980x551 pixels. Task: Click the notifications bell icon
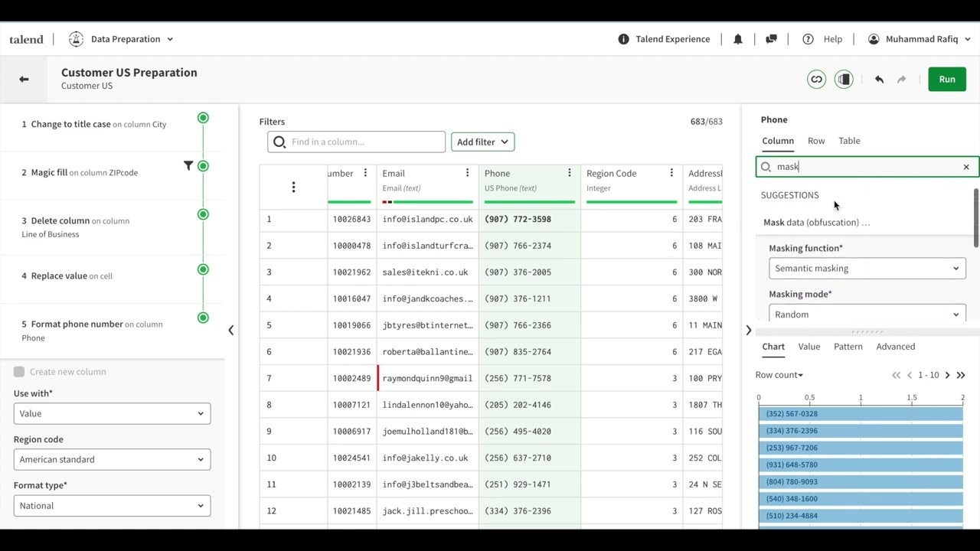click(x=737, y=39)
